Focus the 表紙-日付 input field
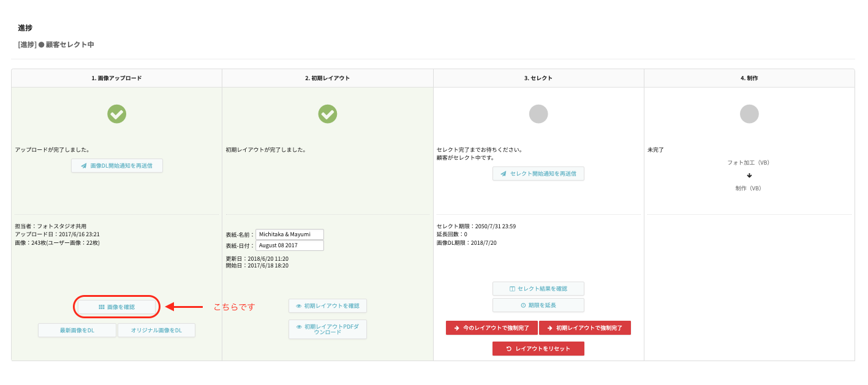Screen dimensions: 868x385 pyautogui.click(x=289, y=245)
